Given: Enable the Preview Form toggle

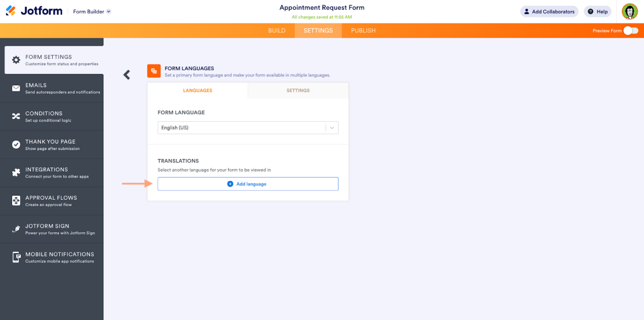Looking at the screenshot, I should 631,30.
